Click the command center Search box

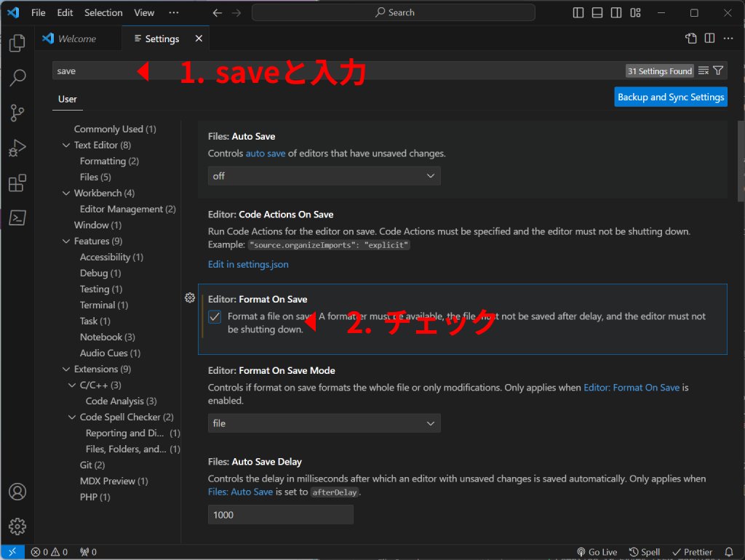click(x=394, y=13)
